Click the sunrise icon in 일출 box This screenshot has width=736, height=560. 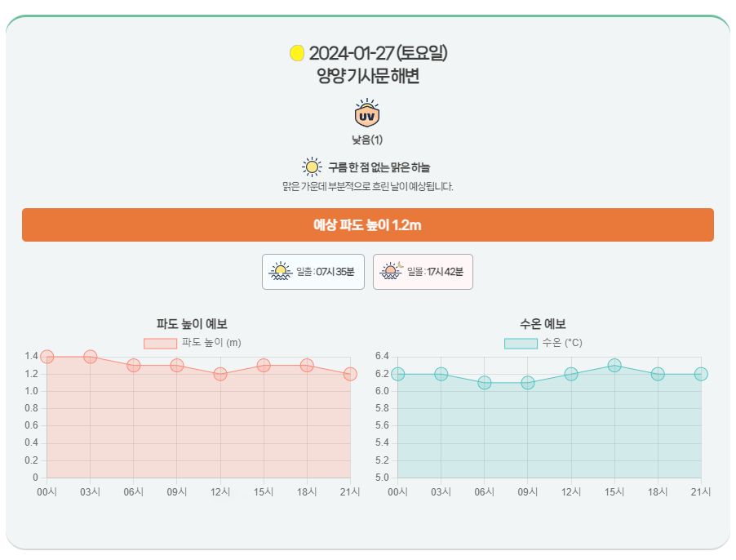(x=281, y=271)
